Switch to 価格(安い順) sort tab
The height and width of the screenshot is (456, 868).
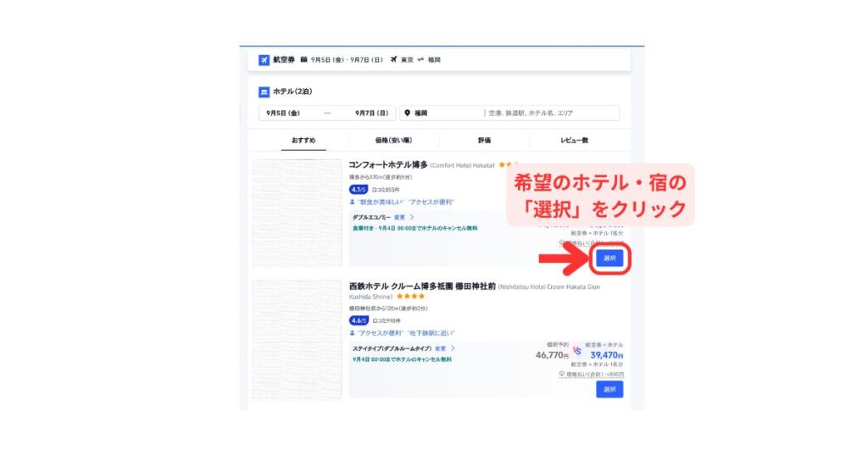pos(393,141)
